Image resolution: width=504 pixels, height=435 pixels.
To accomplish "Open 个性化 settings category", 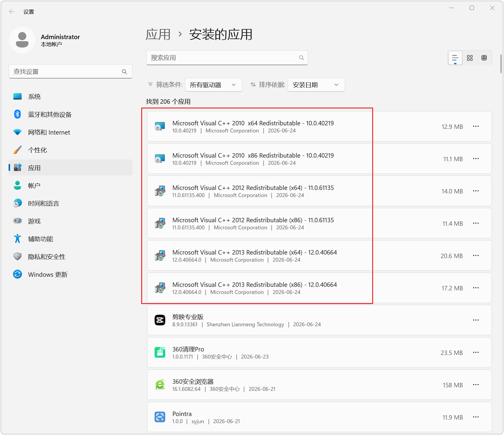I will click(x=70, y=150).
